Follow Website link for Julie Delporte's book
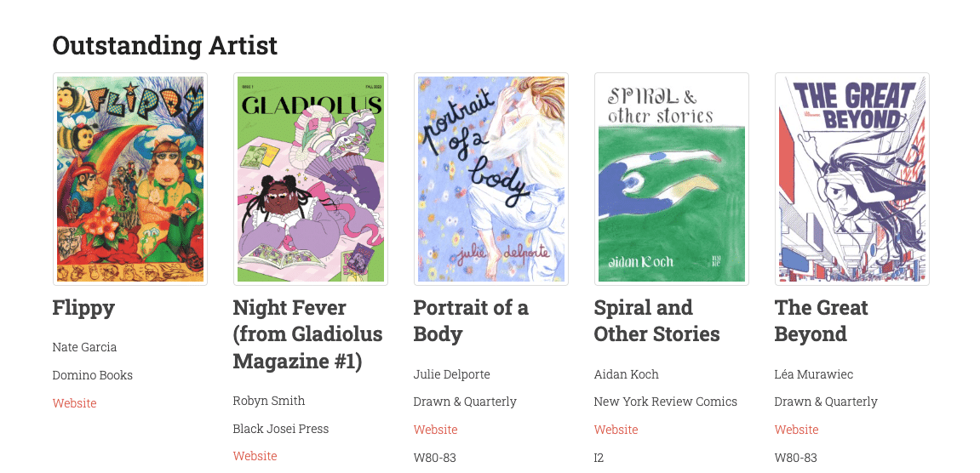 point(436,430)
